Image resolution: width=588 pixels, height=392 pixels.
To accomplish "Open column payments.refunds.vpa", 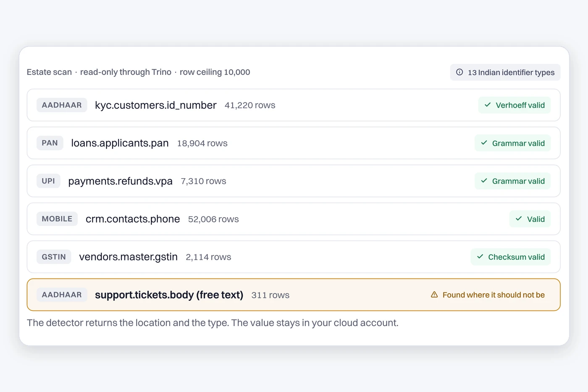I will point(121,181).
